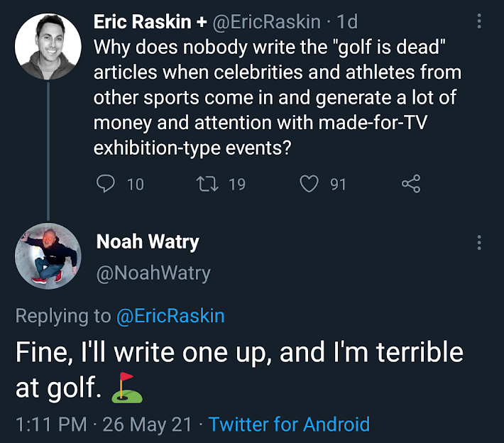Open Eric Raskin's profile picture
The image size is (504, 443).
coord(48,47)
